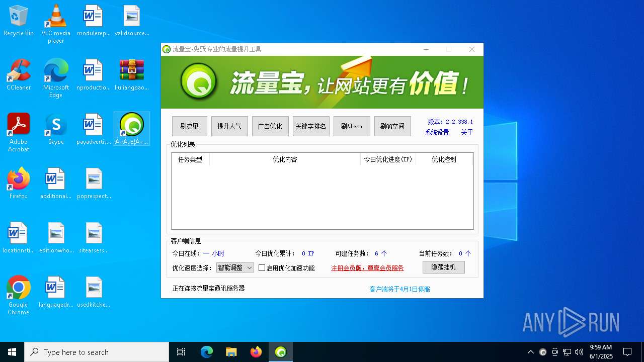The height and width of the screenshot is (362, 644).
Task: Launch Google Chrome desktop shortcut
Action: click(x=19, y=295)
